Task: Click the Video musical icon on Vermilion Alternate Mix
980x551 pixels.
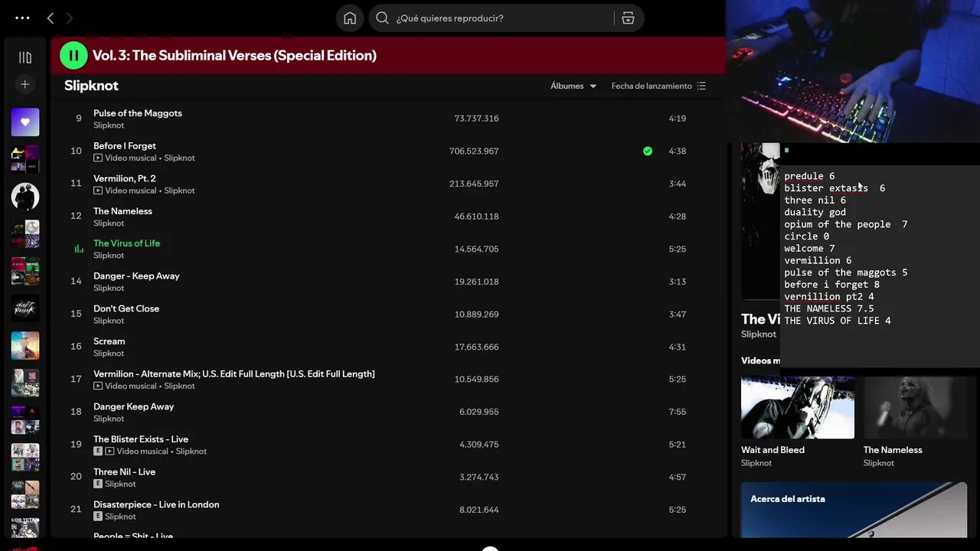Action: (x=98, y=386)
